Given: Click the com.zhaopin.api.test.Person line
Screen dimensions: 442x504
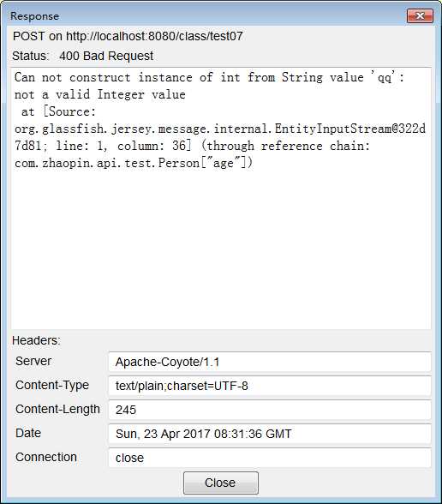Looking at the screenshot, I should (x=134, y=163).
